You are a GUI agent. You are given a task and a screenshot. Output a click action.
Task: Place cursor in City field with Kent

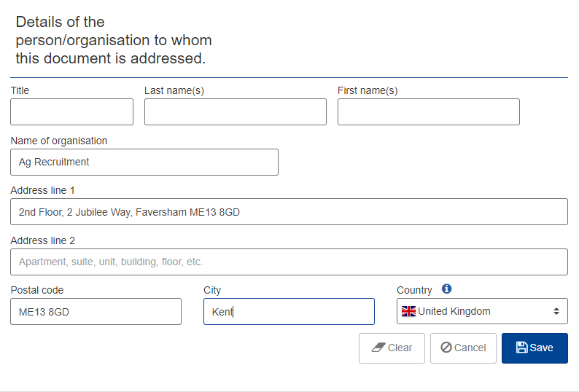[x=289, y=312]
